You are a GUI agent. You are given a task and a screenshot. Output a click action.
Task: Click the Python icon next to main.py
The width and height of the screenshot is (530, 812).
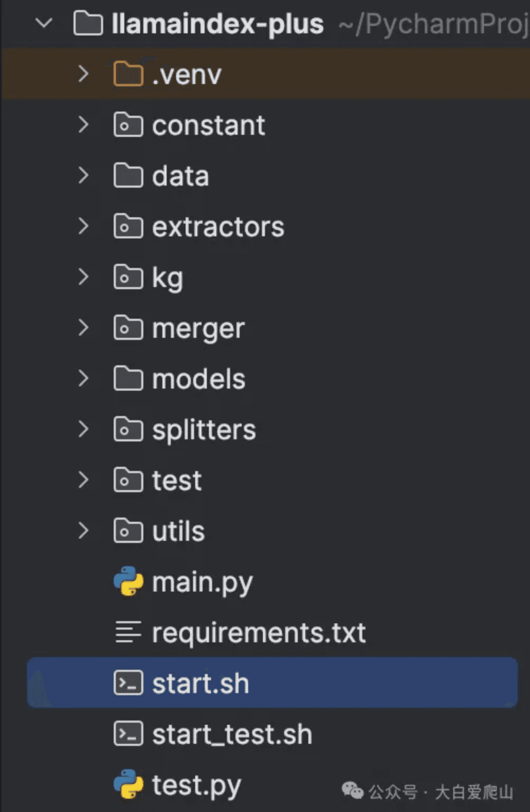click(127, 580)
